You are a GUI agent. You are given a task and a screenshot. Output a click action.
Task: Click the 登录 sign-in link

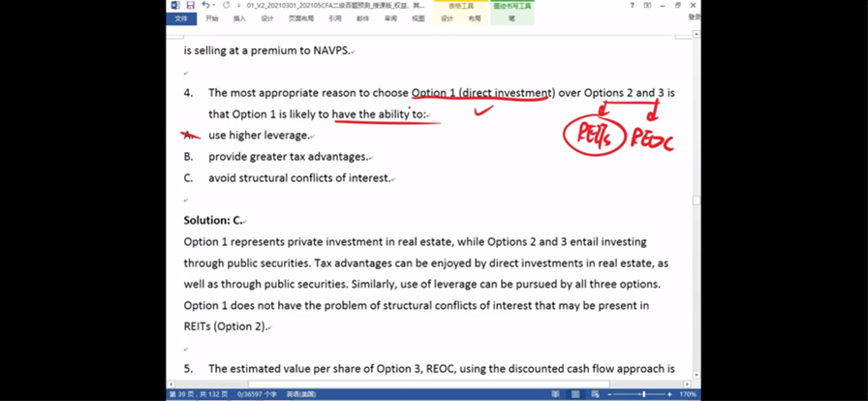[695, 17]
